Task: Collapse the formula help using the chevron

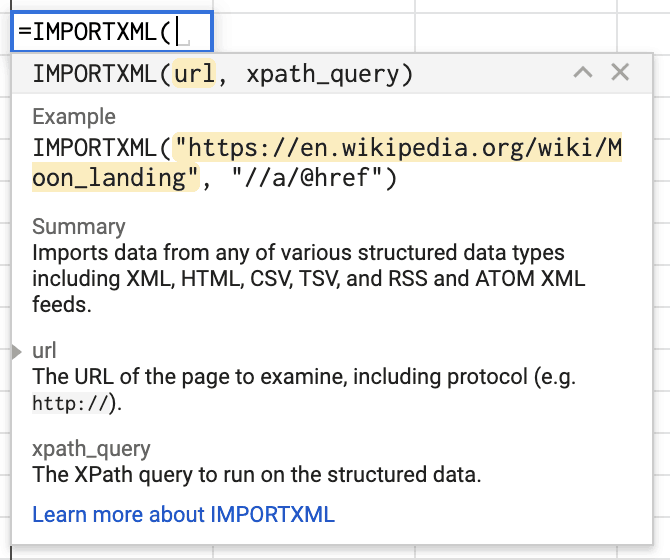Action: coord(583,73)
